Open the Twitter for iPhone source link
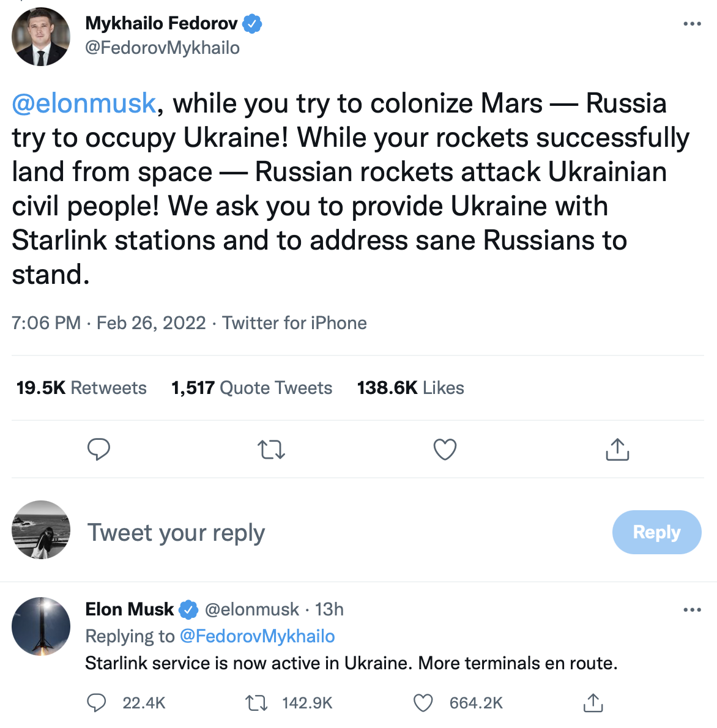 pos(294,322)
